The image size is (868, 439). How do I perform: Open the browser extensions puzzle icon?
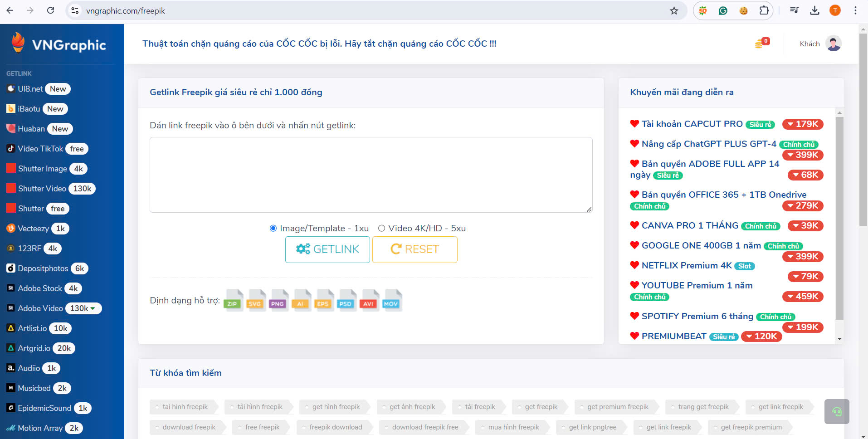764,10
